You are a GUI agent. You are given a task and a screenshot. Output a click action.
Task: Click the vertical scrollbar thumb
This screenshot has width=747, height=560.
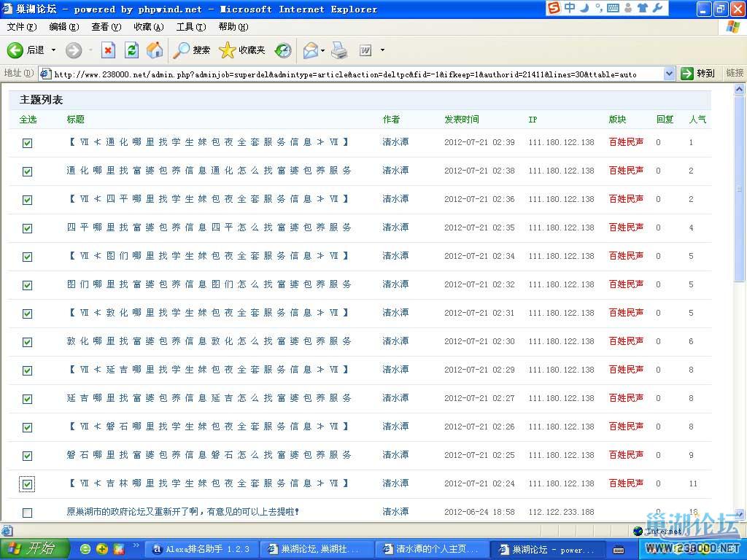pyautogui.click(x=739, y=187)
